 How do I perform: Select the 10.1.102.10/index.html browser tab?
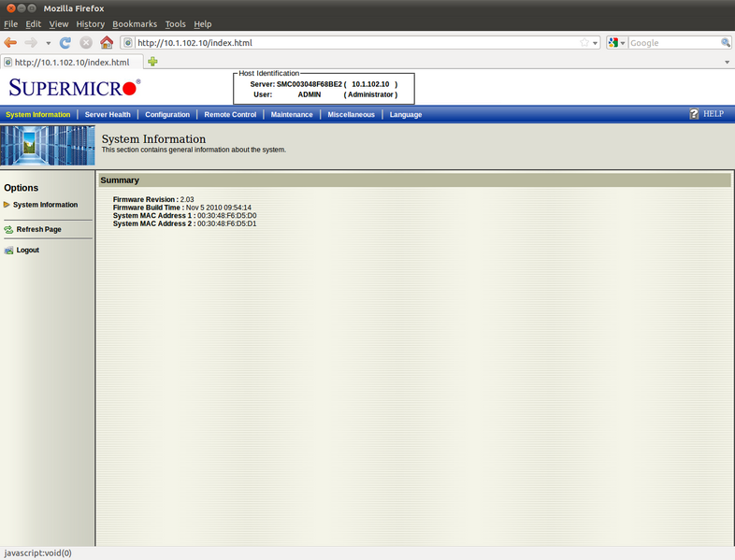(x=72, y=63)
